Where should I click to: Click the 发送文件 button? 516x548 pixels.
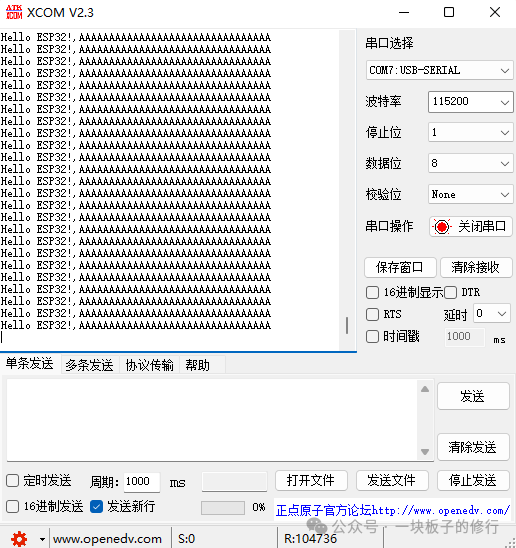click(x=392, y=481)
